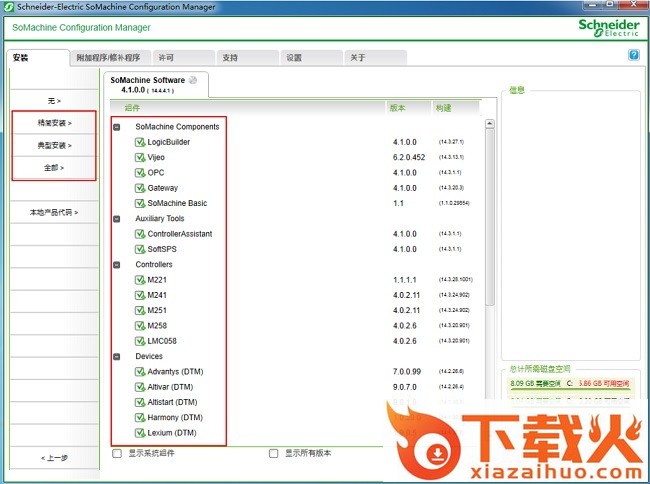
Task: Click the Altivar (DTM) check icon
Action: (140, 387)
